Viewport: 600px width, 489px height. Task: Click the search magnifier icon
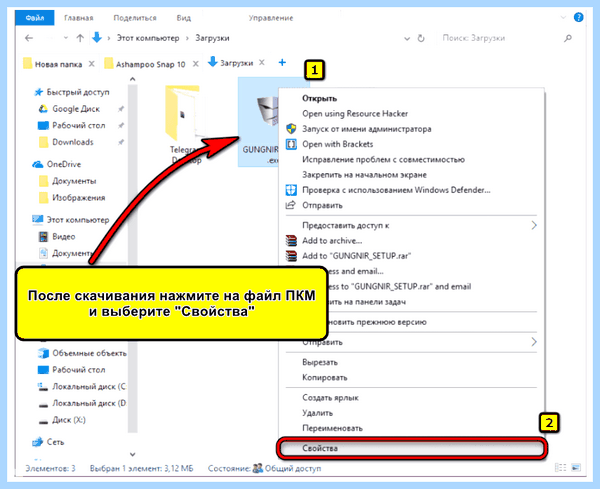pyautogui.click(x=568, y=38)
